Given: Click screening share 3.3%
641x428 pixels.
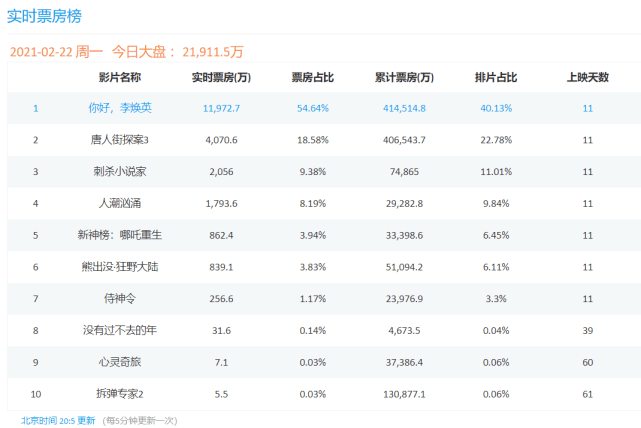Looking at the screenshot, I should pos(496,299).
